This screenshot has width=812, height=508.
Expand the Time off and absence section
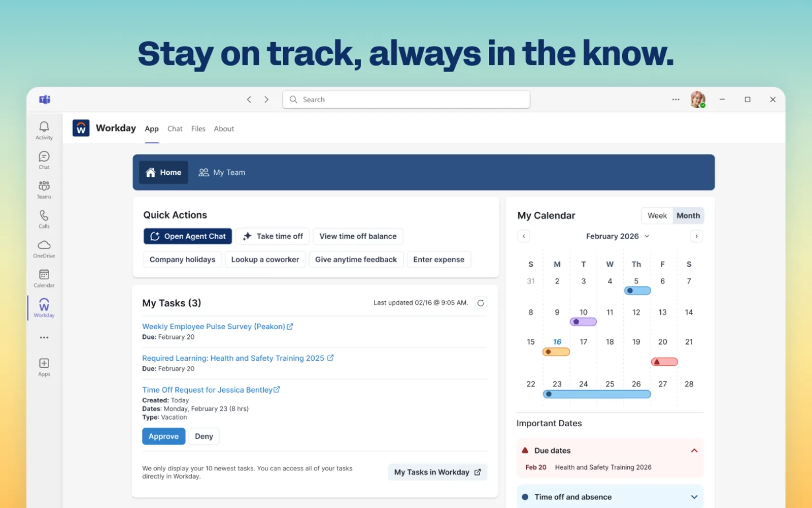click(x=694, y=497)
